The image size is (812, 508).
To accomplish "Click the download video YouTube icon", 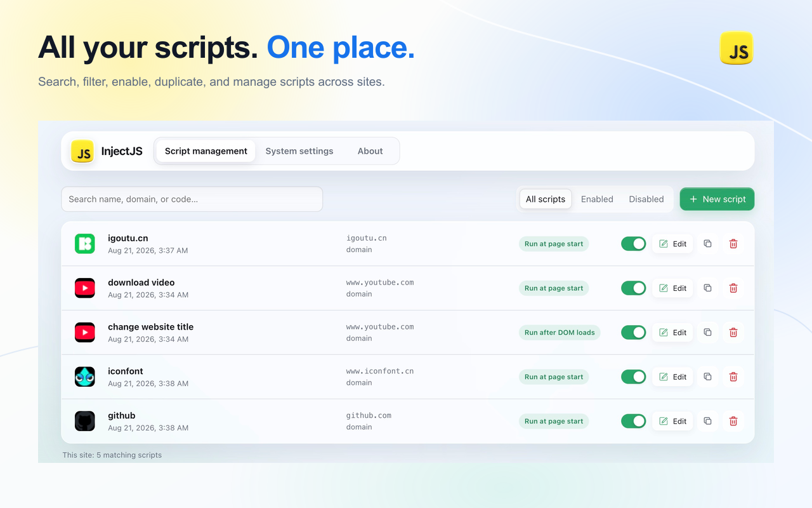I will click(x=85, y=288).
